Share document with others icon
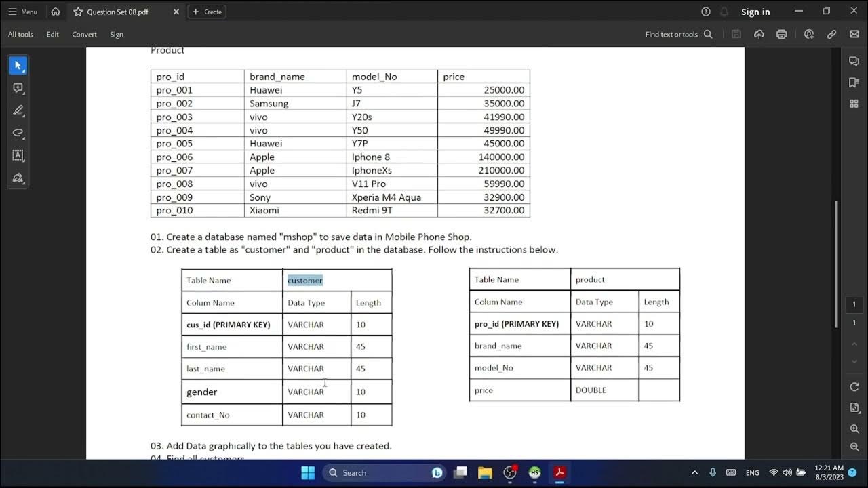The height and width of the screenshot is (488, 868). [809, 34]
